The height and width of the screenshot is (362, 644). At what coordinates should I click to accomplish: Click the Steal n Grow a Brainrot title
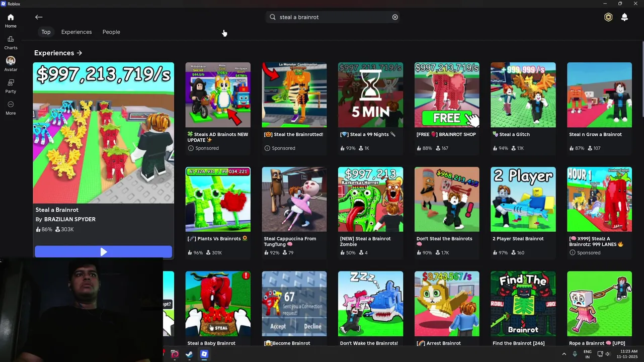(x=595, y=135)
